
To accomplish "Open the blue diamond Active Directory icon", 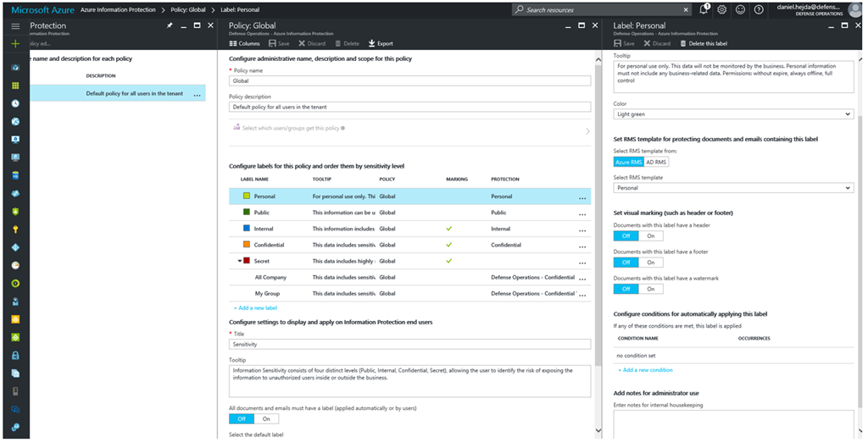I will pos(15,247).
